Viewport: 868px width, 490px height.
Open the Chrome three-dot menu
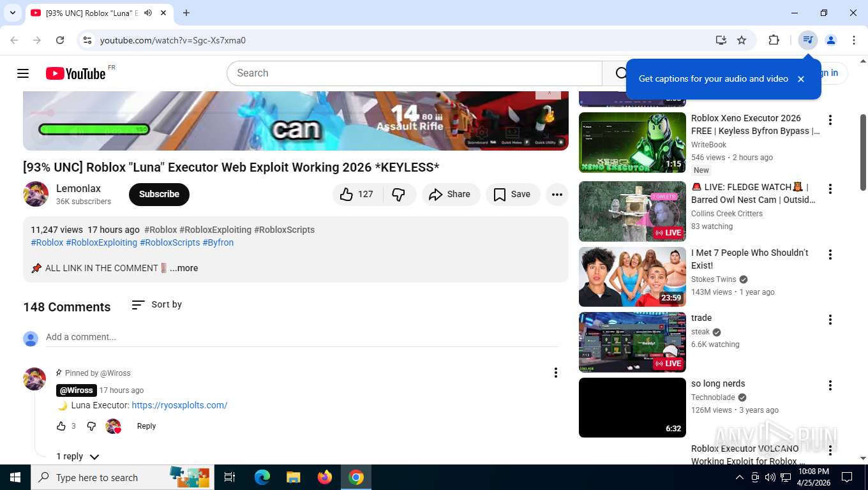[854, 40]
